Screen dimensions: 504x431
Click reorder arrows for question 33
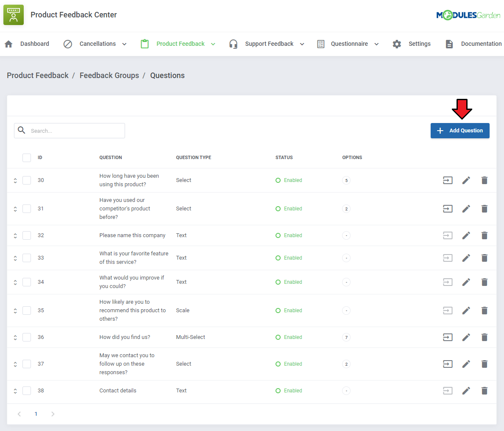pos(15,258)
